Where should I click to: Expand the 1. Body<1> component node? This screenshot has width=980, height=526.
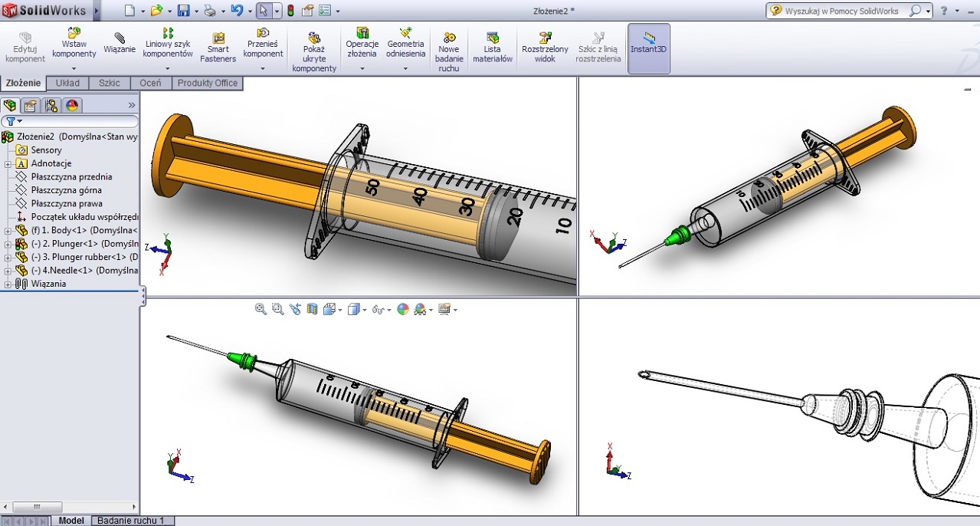click(8, 230)
